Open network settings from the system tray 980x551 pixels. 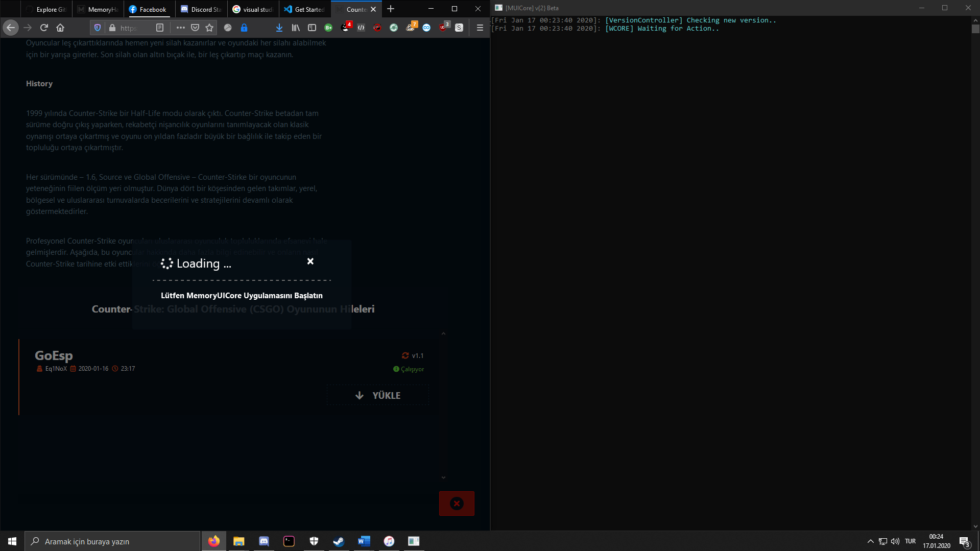click(x=882, y=541)
